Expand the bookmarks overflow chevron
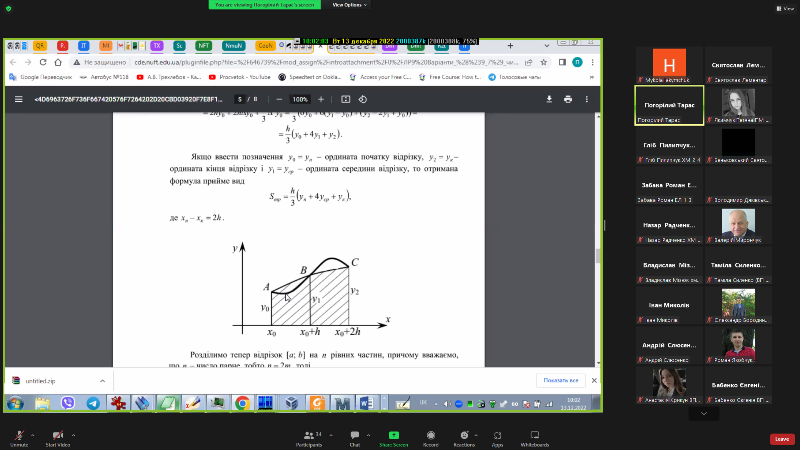This screenshot has width=800, height=450. click(x=592, y=77)
